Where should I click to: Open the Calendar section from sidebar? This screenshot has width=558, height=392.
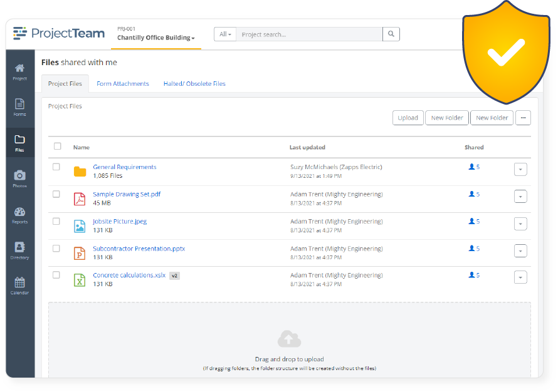(x=19, y=286)
